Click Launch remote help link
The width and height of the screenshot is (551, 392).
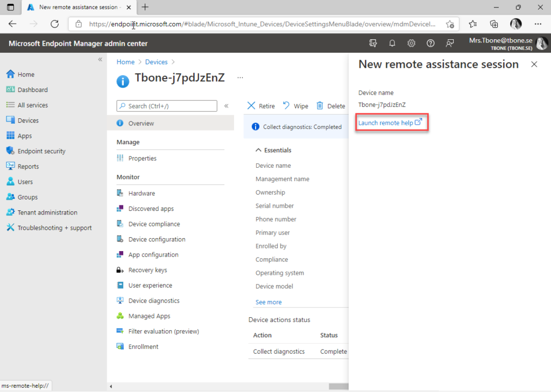[x=390, y=123]
